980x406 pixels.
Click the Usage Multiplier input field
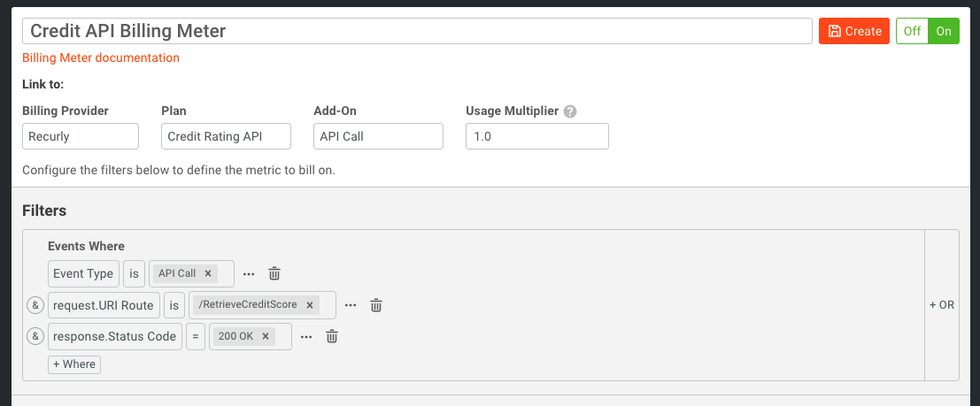537,136
